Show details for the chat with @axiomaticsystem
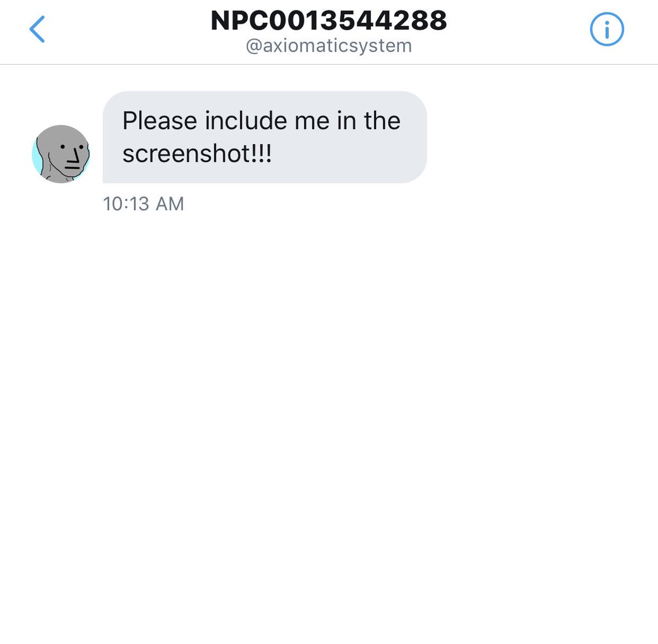 click(x=606, y=30)
